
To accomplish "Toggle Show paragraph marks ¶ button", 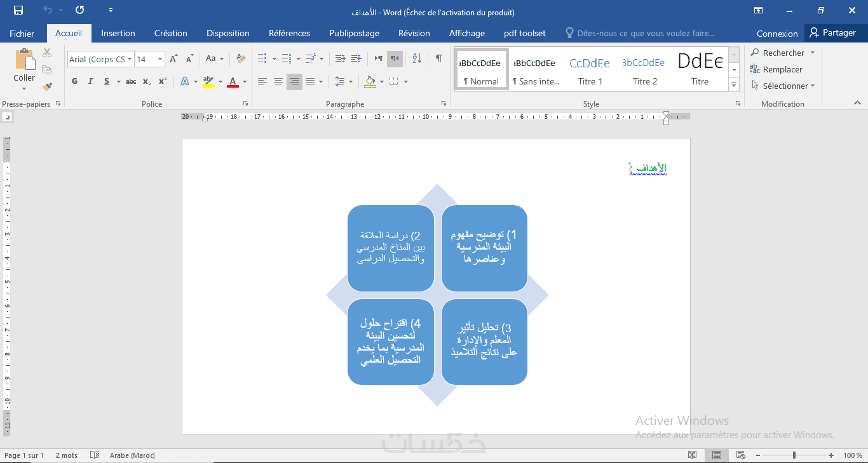I will (x=438, y=58).
